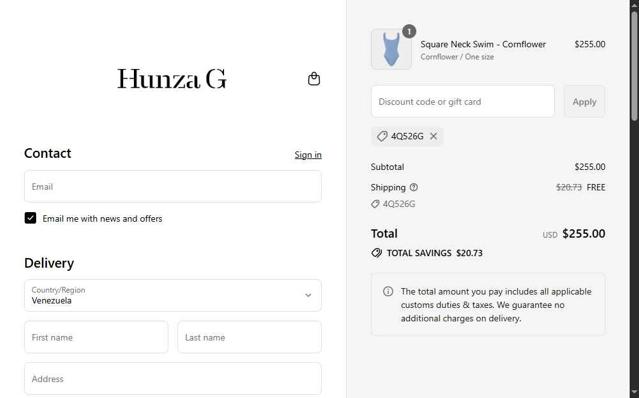639x398 pixels.
Task: Click the customs duties guarantee notice text
Action: tap(496, 305)
